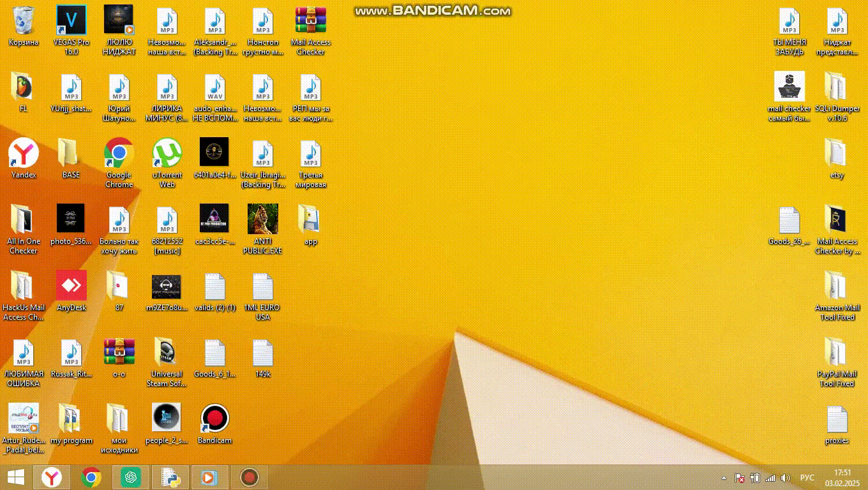Click the Yandex browser desktop shortcut
This screenshot has height=490, width=868.
tap(24, 154)
